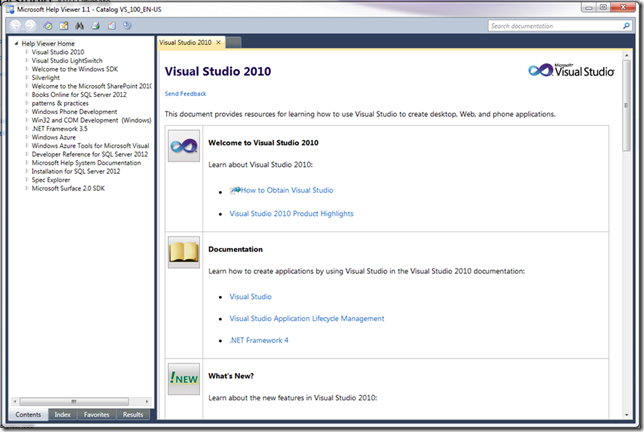The image size is (644, 432).
Task: Click the infinity icon beside Welcome section
Action: [184, 146]
